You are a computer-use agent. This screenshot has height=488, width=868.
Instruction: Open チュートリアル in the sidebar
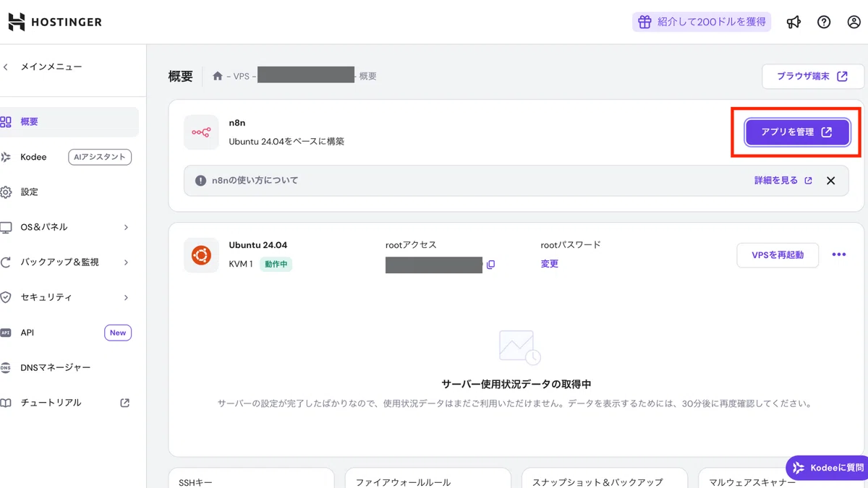click(x=51, y=403)
